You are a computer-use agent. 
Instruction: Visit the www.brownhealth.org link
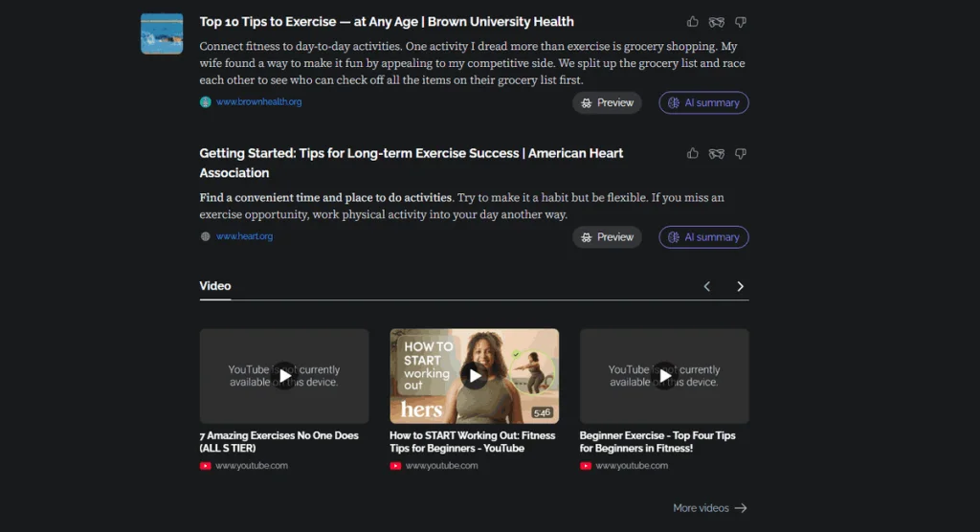(258, 101)
